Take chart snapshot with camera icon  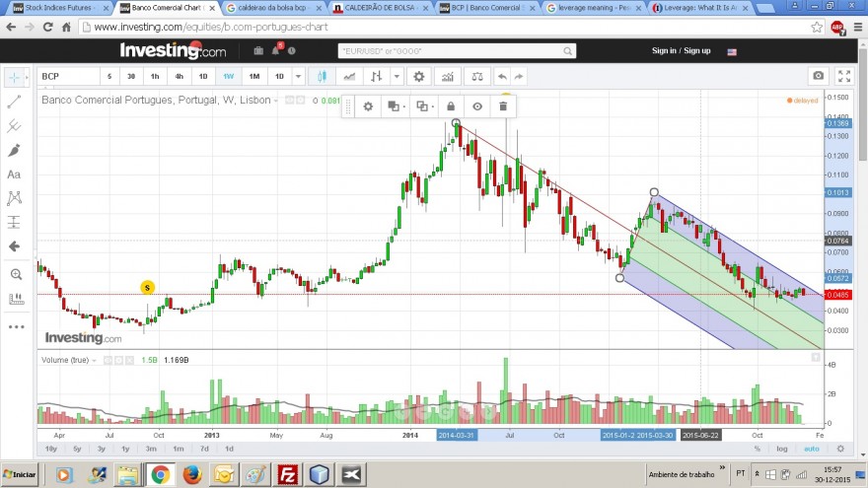(818, 76)
